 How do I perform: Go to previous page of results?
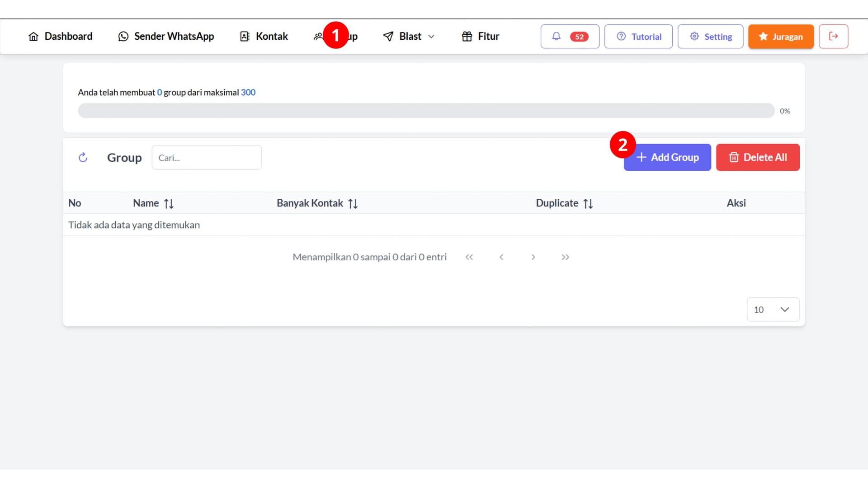[x=501, y=257]
